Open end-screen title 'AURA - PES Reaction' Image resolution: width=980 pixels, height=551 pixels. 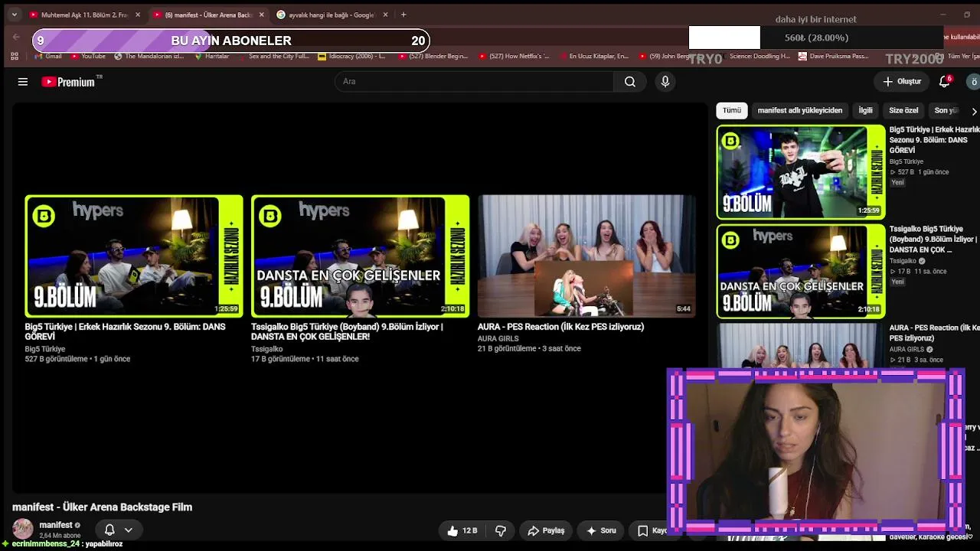[560, 327]
